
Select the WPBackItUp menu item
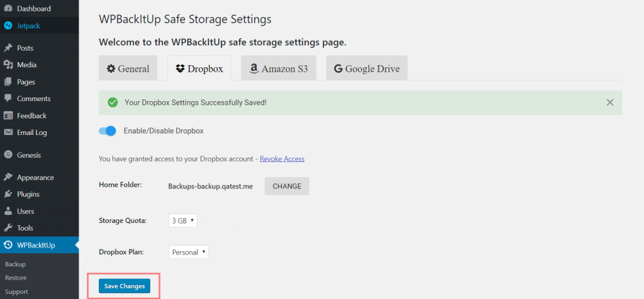[x=40, y=245]
